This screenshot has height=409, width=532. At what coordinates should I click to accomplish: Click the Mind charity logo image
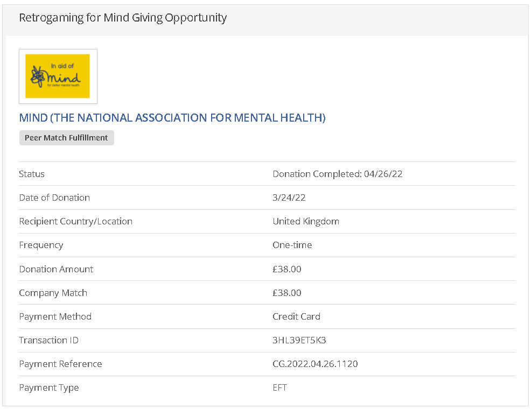pyautogui.click(x=58, y=76)
